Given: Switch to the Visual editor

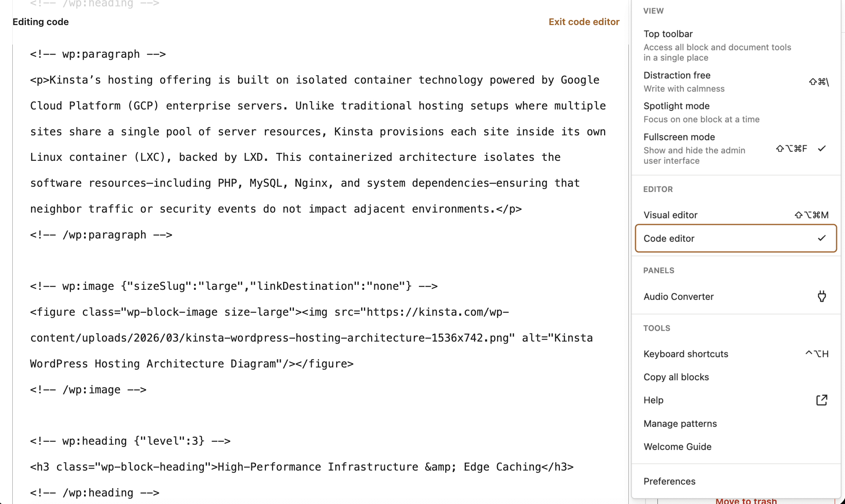Looking at the screenshot, I should pos(736,215).
